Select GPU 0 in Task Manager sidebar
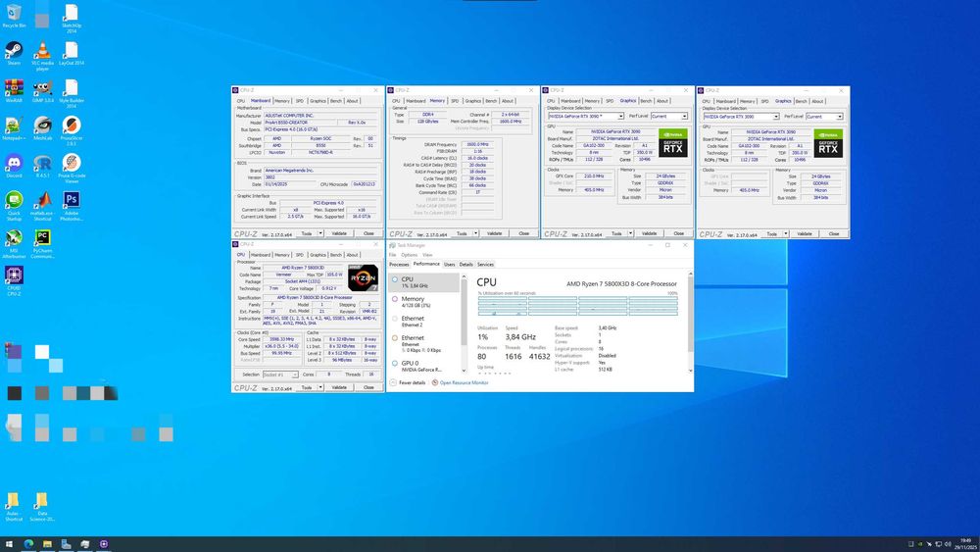Viewport: 980px width, 552px height. coord(424,366)
